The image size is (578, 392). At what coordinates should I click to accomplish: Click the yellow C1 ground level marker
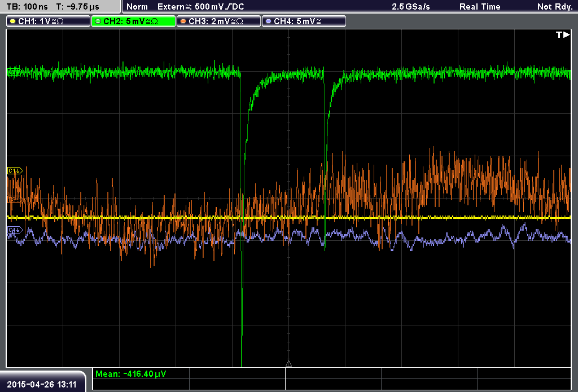pyautogui.click(x=15, y=170)
